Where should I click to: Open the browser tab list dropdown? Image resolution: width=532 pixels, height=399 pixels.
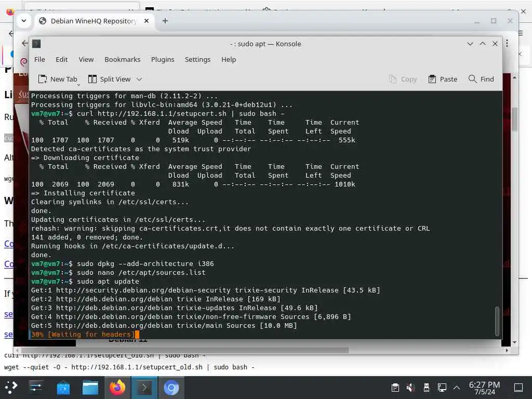click(x=24, y=21)
